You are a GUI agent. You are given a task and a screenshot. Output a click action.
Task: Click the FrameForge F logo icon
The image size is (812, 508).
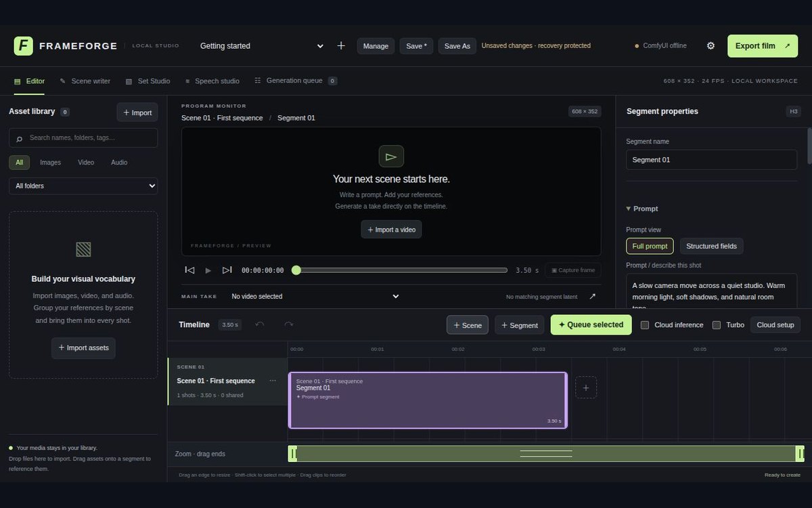23,46
